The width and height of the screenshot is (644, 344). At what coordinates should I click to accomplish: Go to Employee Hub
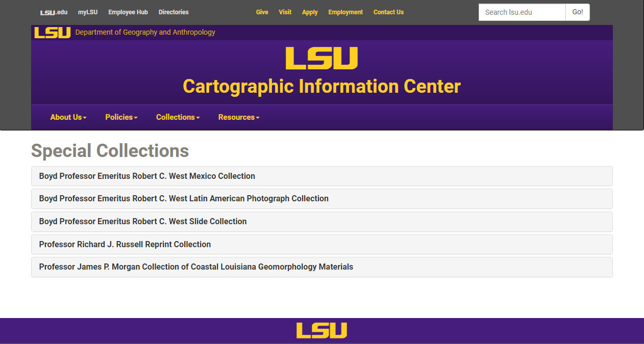(x=128, y=12)
